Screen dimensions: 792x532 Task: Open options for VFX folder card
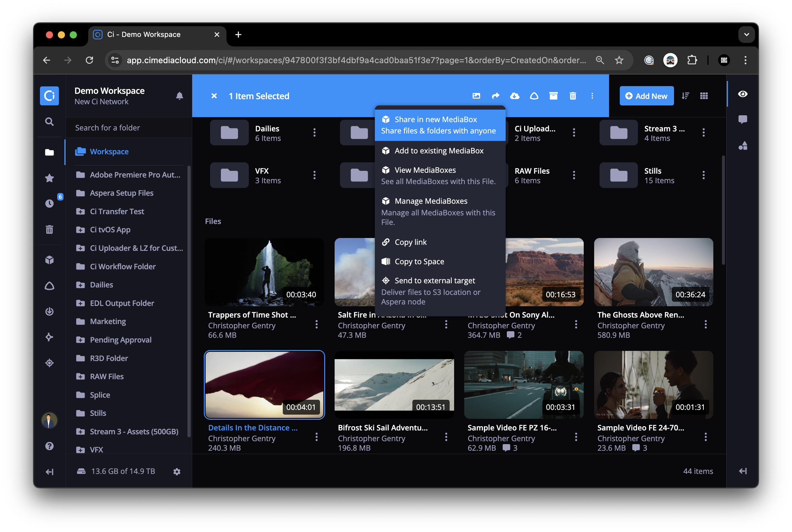click(x=314, y=175)
